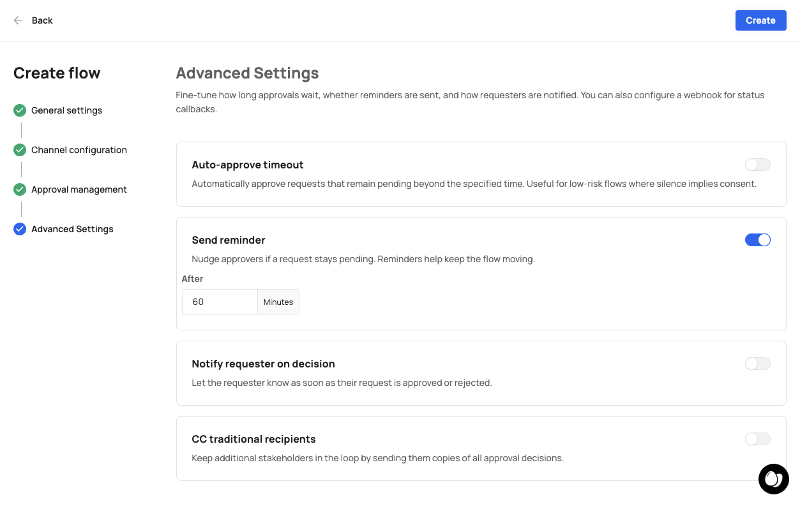Screen dimensions: 800x532
Task: Open the Minutes unit dropdown
Action: tap(278, 302)
